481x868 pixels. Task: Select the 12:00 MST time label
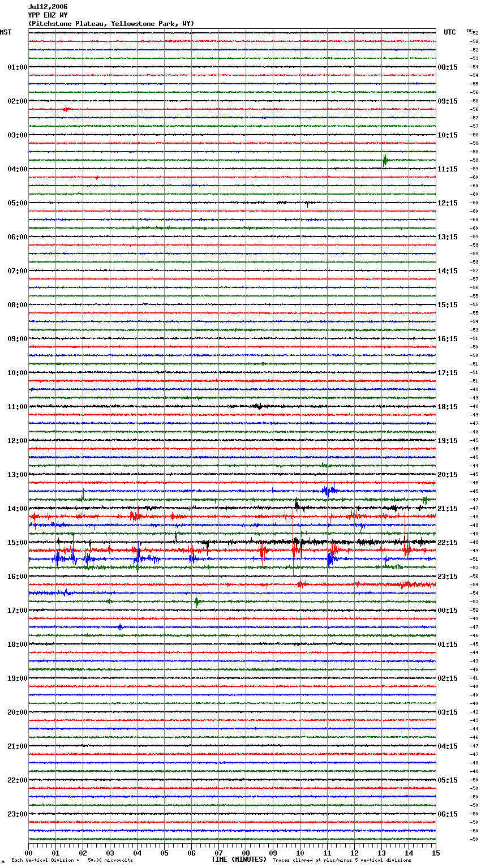[x=18, y=441]
